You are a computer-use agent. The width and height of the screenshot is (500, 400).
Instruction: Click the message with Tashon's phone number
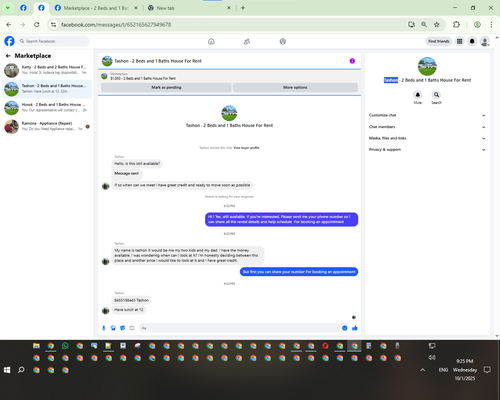click(x=131, y=300)
